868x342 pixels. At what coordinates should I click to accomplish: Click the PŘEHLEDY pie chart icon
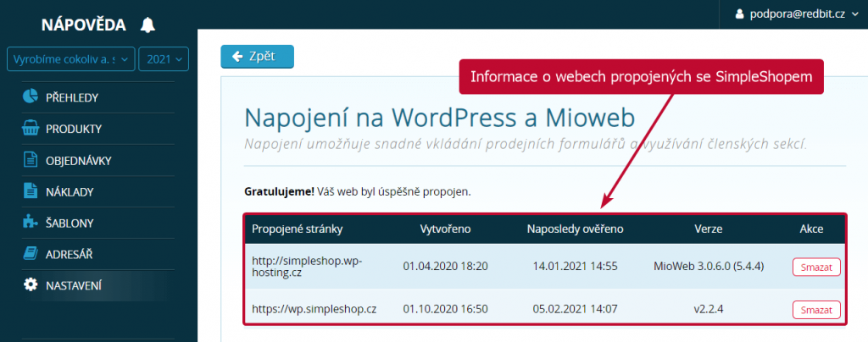[30, 97]
